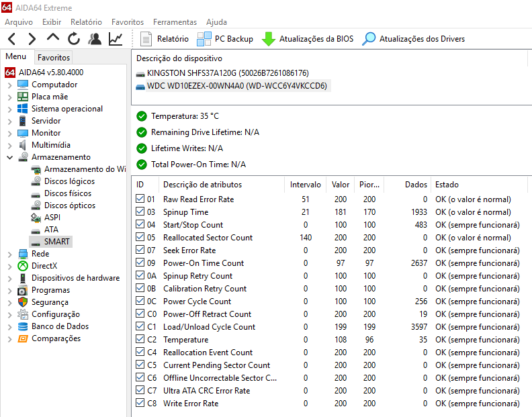Switch to the Favoritos tab in the sidebar

tap(54, 58)
